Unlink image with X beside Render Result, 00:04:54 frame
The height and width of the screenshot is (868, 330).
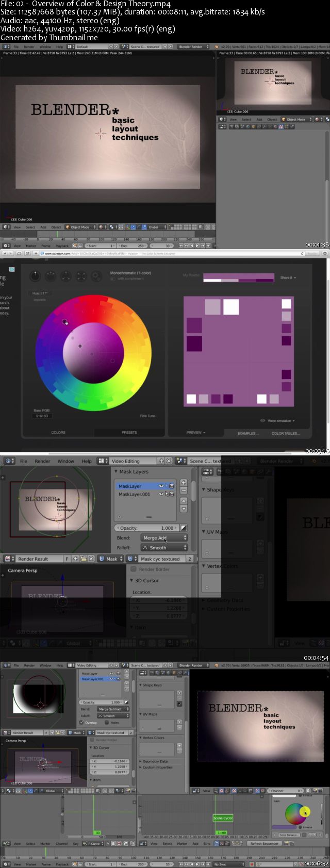pos(91,559)
